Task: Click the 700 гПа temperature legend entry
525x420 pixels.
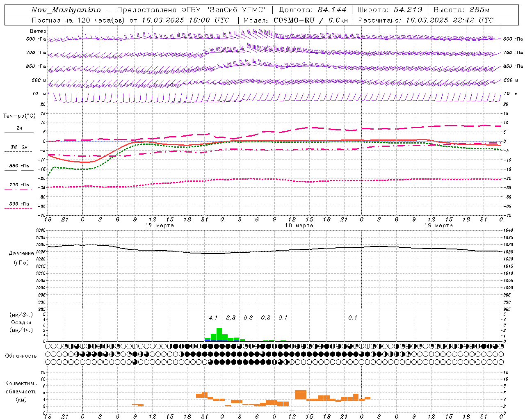Action: click(19, 185)
